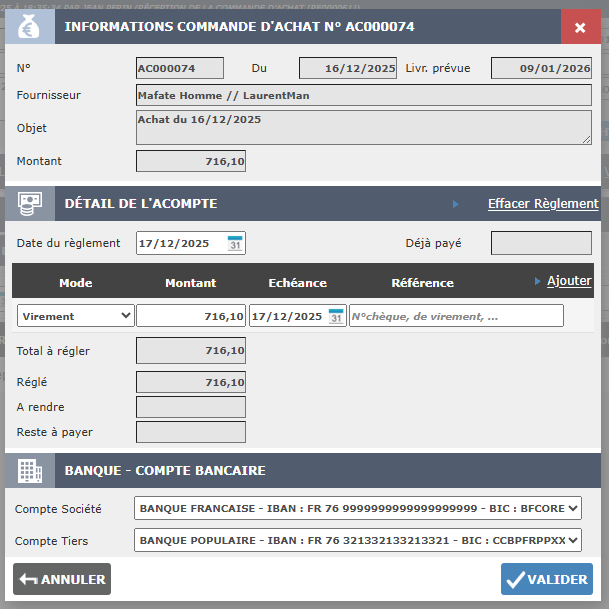Close the purchase order dialog

point(581,27)
